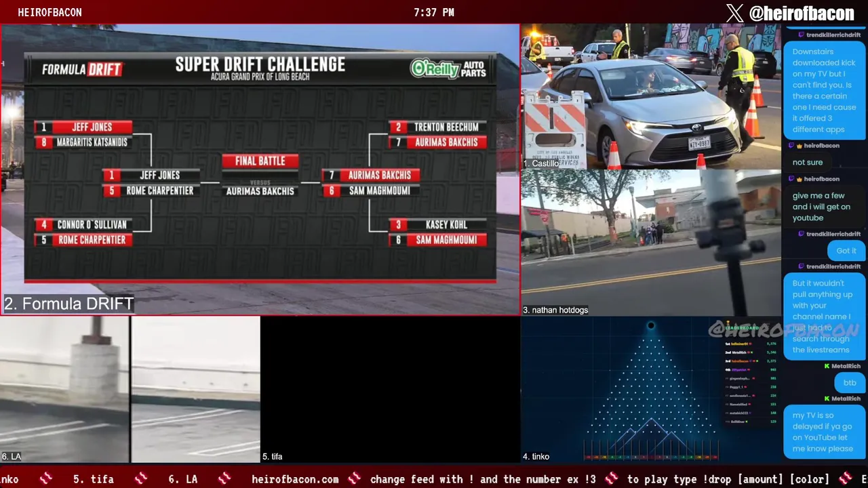The width and height of the screenshot is (868, 488).
Task: Click the 'btb' chat bubble
Action: 850,383
